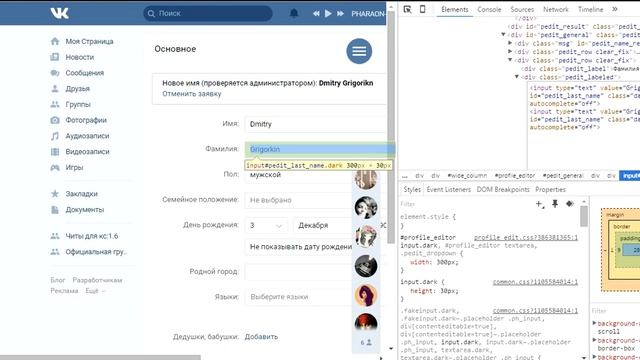
Task: Select #wide_column breadcrumb item
Action: click(467, 176)
